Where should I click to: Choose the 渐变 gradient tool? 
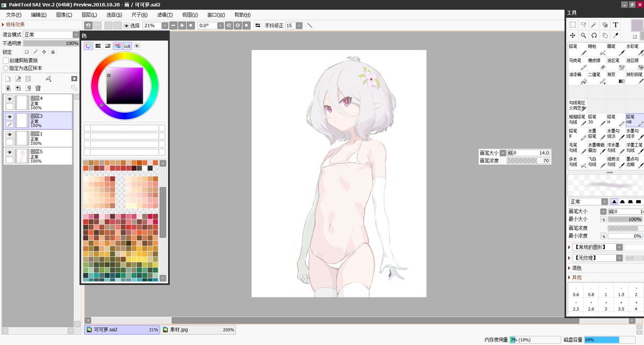pyautogui.click(x=616, y=78)
